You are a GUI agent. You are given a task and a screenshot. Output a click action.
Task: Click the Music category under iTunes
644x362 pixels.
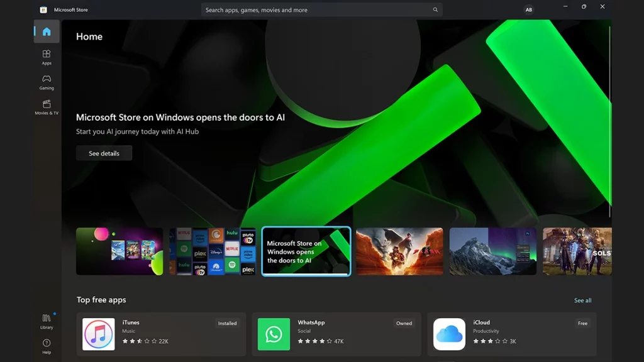click(128, 331)
